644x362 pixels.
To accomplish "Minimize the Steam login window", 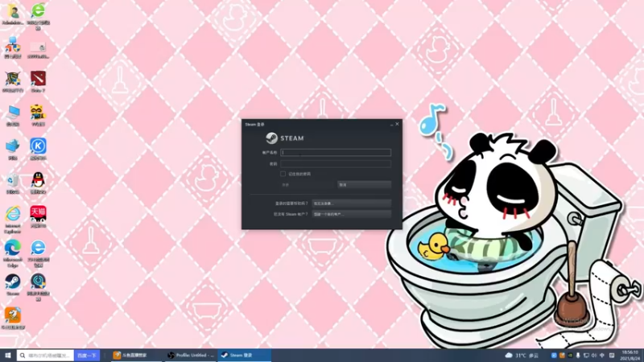I will 391,125.
